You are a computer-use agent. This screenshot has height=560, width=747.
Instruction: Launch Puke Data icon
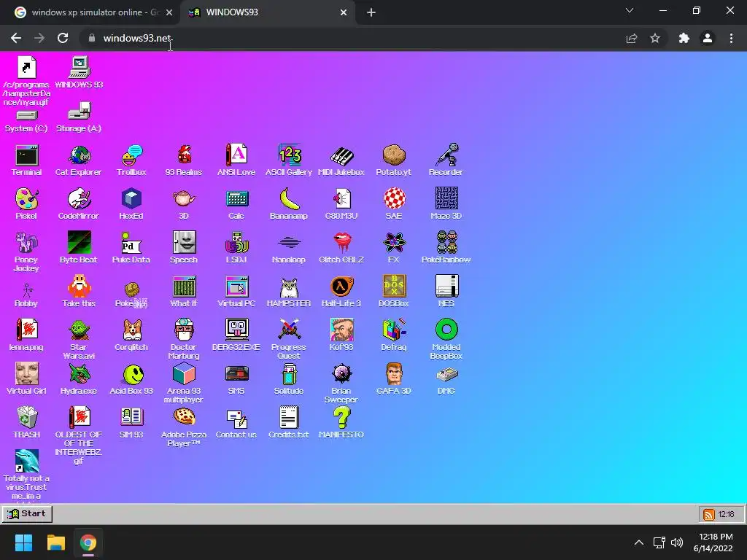coord(131,248)
